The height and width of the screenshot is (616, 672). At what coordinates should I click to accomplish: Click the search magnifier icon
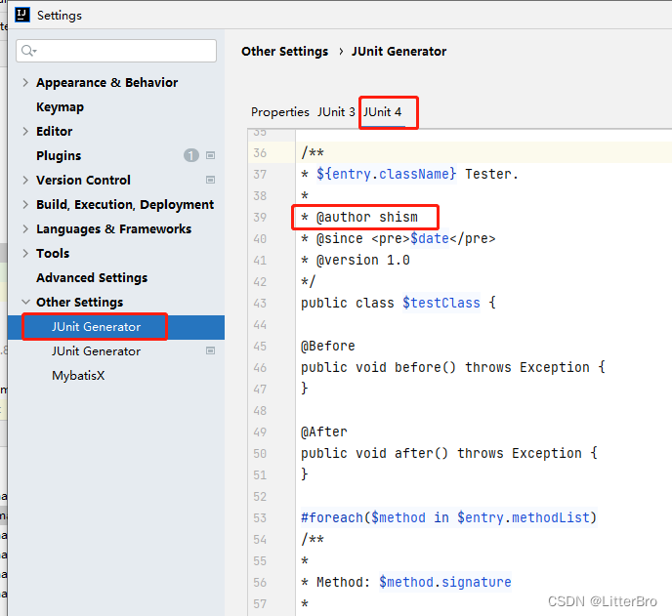coord(28,51)
